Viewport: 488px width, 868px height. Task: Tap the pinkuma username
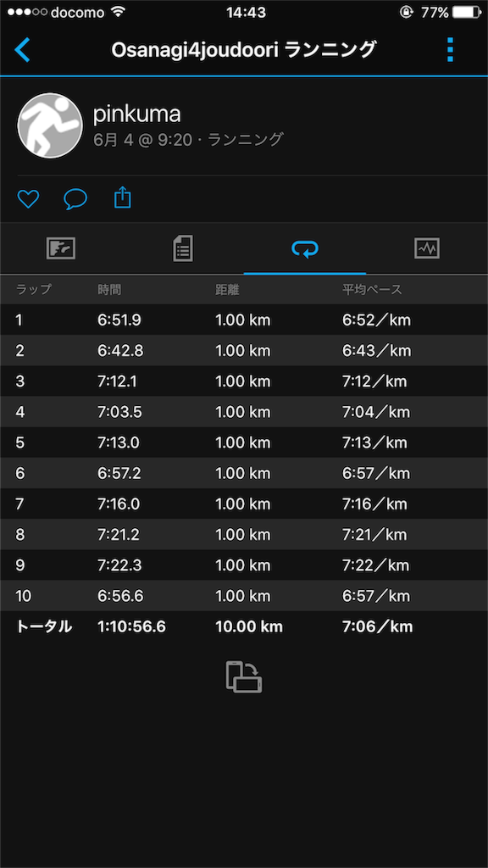point(136,114)
